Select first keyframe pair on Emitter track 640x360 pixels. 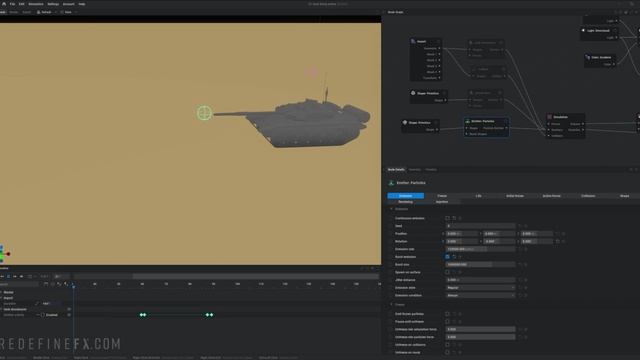pos(143,315)
